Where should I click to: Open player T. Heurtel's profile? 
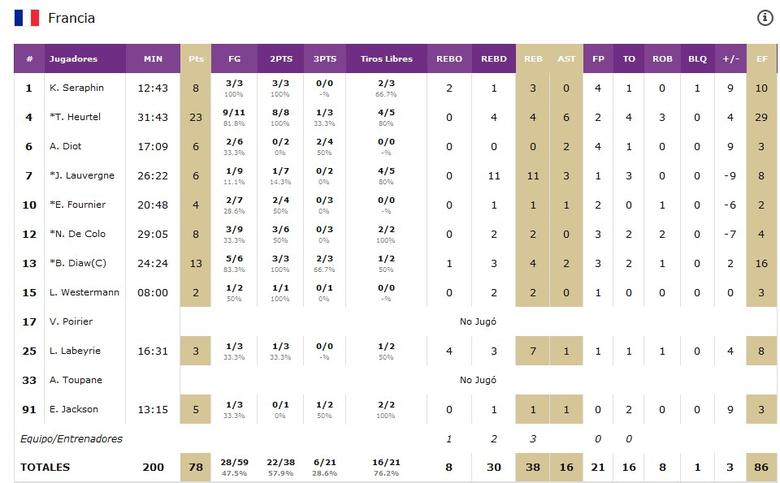[78, 118]
